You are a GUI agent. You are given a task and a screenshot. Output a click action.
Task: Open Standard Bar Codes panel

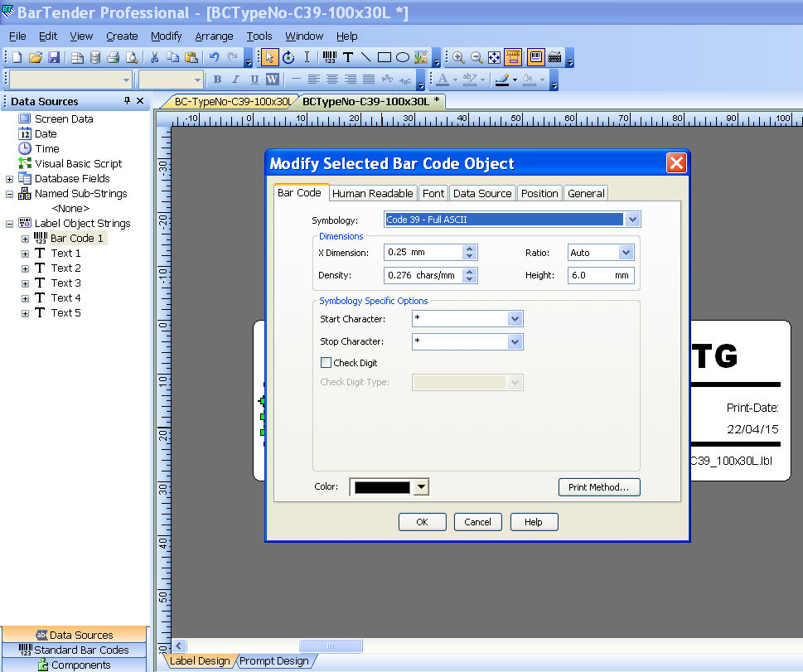pyautogui.click(x=75, y=650)
